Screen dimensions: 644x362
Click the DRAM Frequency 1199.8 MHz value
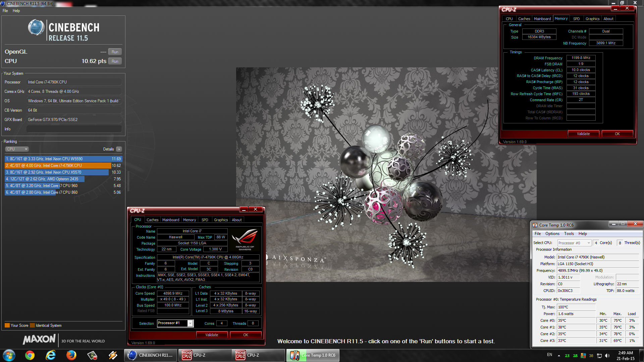click(x=581, y=58)
